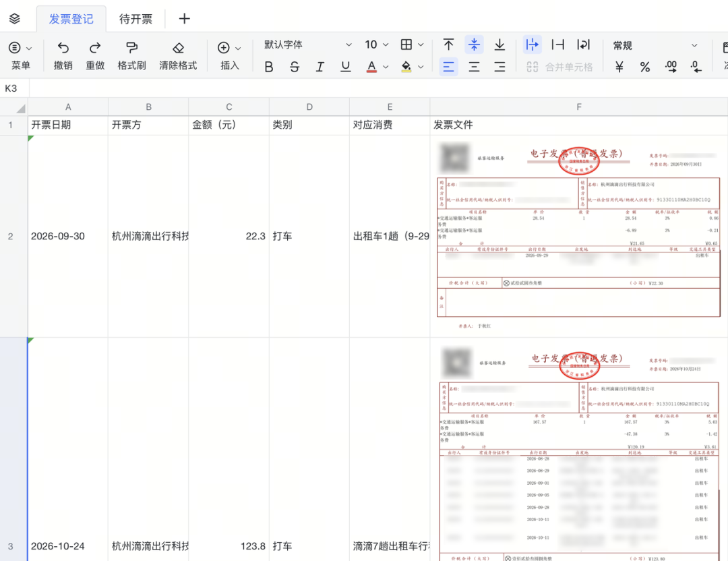Image resolution: width=728 pixels, height=561 pixels.
Task: Apply the ¥ currency format
Action: 619,67
